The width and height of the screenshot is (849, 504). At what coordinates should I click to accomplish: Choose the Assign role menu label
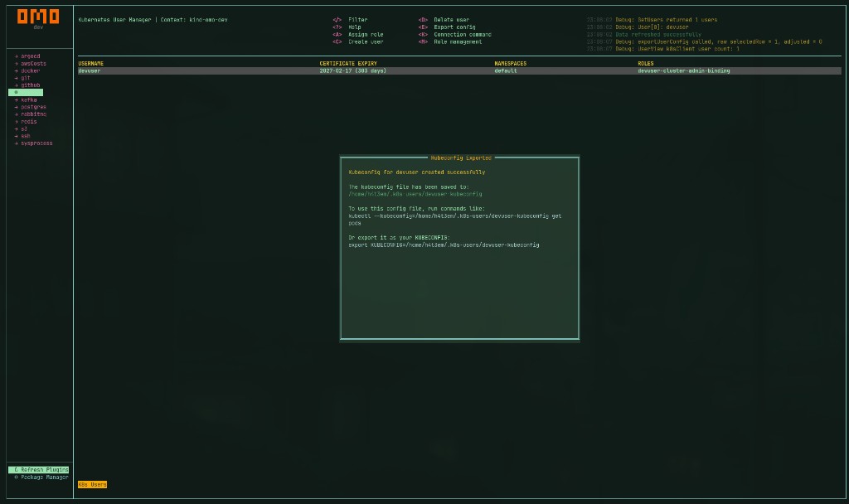click(x=366, y=35)
